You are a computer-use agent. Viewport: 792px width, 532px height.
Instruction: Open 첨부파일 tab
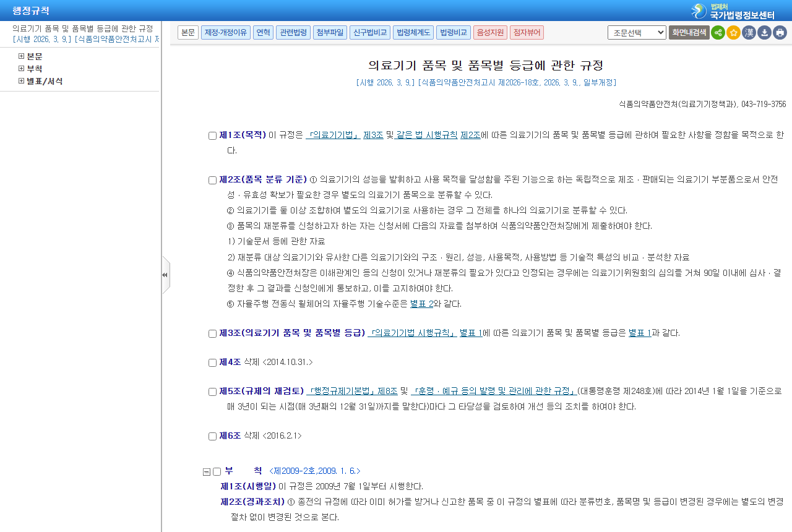(x=330, y=32)
